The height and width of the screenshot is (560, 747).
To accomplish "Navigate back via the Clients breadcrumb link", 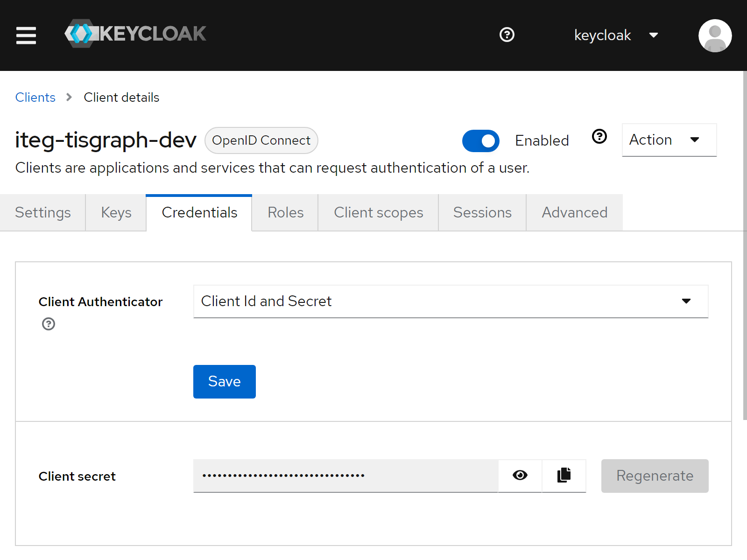I will point(35,97).
